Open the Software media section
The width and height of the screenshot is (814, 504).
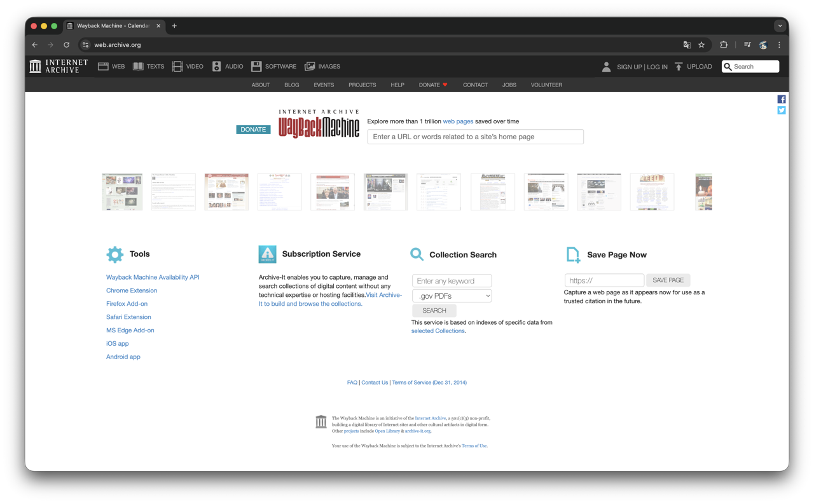click(273, 66)
